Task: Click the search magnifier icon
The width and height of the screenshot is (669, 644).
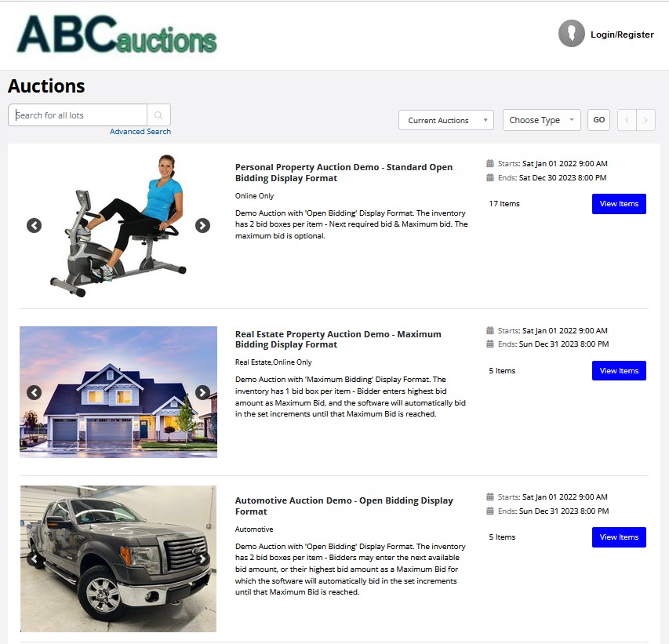Action: click(158, 115)
